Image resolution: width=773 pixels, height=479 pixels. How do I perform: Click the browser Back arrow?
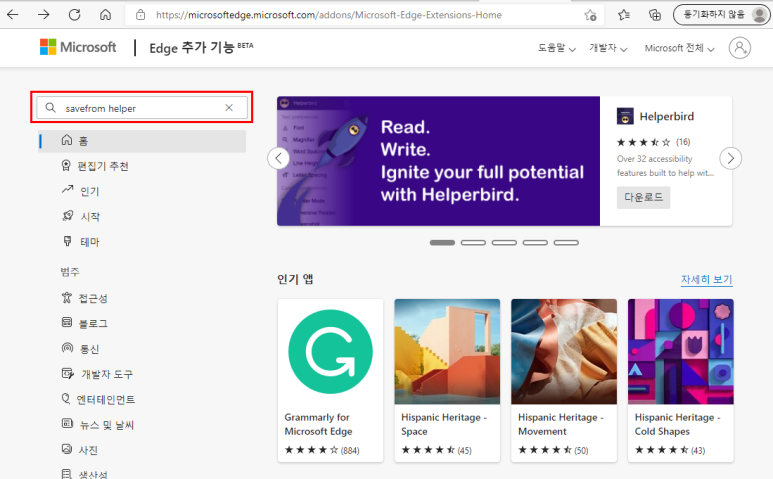pyautogui.click(x=13, y=15)
